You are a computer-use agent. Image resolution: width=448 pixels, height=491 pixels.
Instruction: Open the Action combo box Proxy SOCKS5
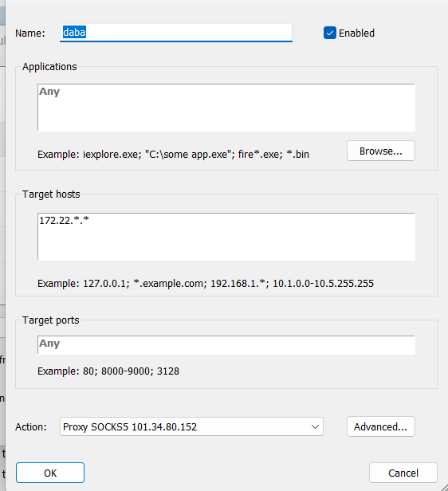tap(191, 426)
